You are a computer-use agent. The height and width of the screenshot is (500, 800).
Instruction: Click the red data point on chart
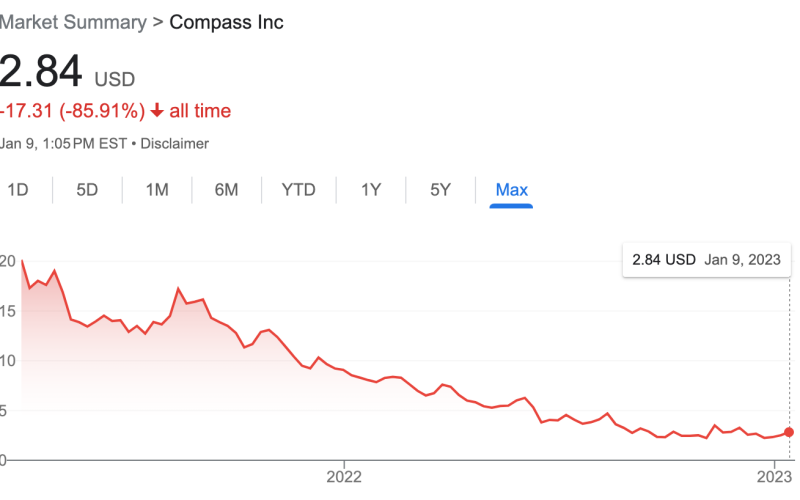(789, 432)
